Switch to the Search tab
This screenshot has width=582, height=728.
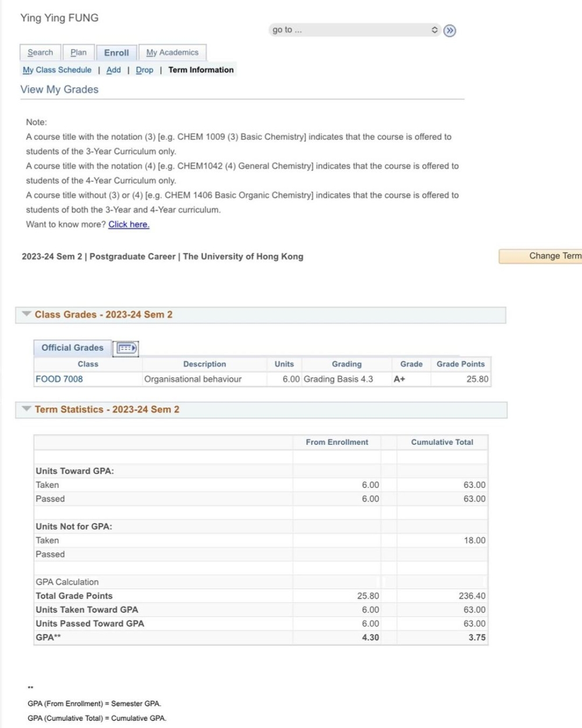[x=40, y=52]
